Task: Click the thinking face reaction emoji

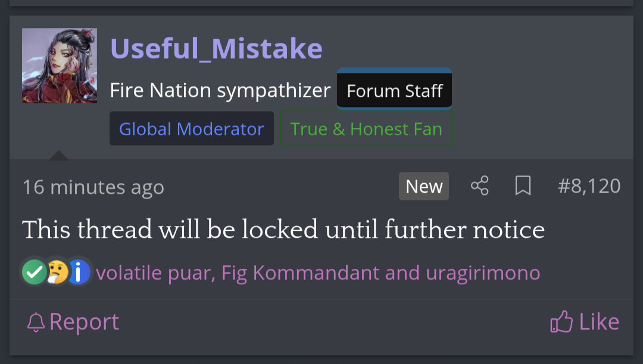Action: [x=57, y=272]
